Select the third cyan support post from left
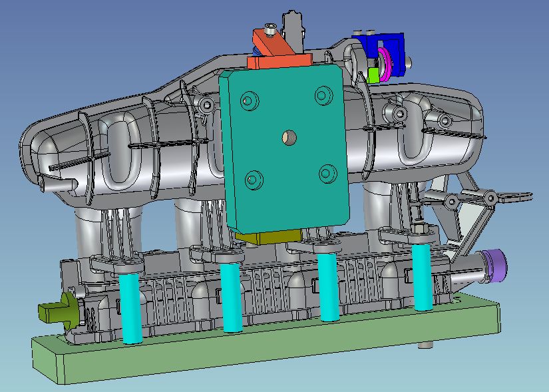Viewport: 549px width, 392px height. [x=329, y=288]
